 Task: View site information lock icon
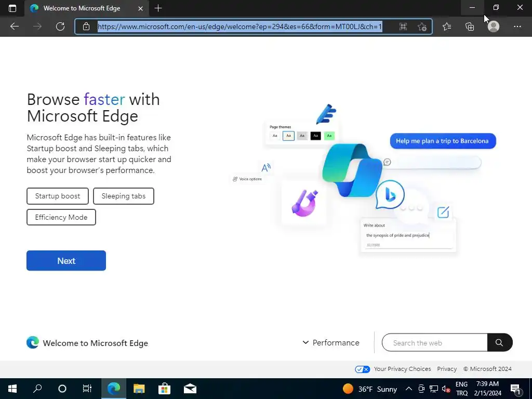pos(86,26)
